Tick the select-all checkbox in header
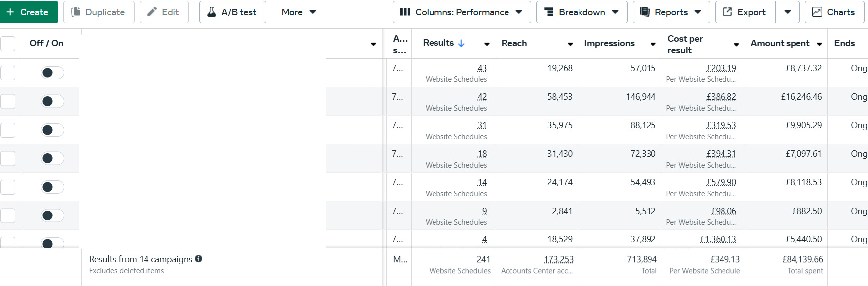 click(8, 44)
